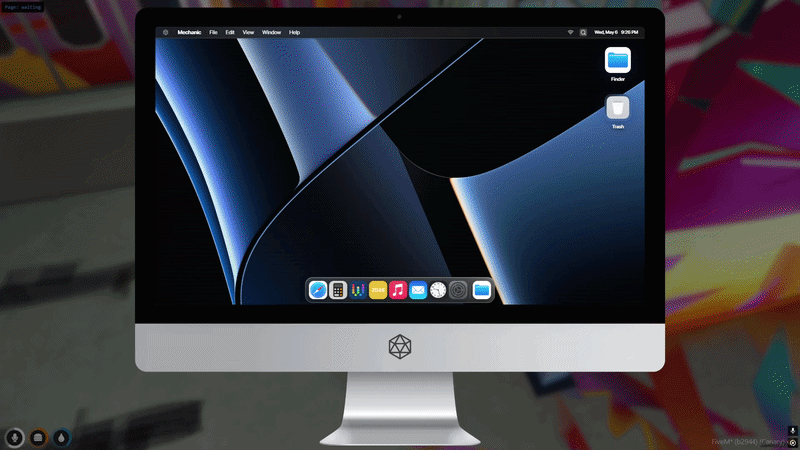This screenshot has height=450, width=800.
Task: Click the thirst water drop HUD icon
Action: pos(61,438)
